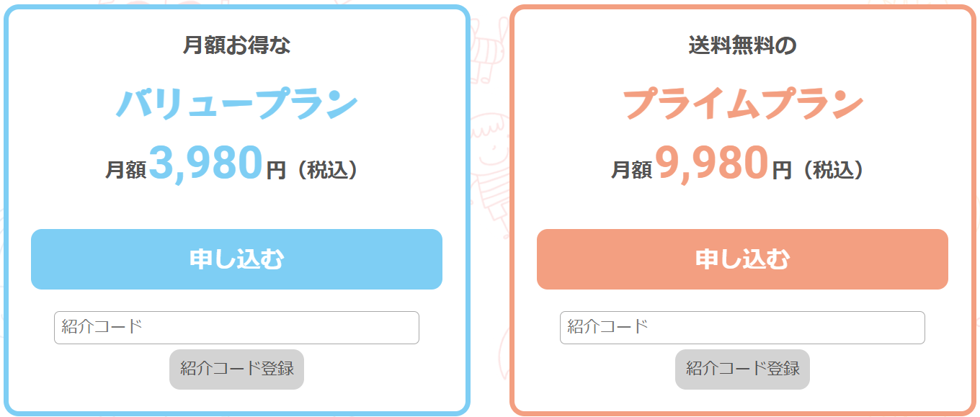This screenshot has height=417, width=980.
Task: Click the 円 character after 3,980
Action: click(x=276, y=171)
